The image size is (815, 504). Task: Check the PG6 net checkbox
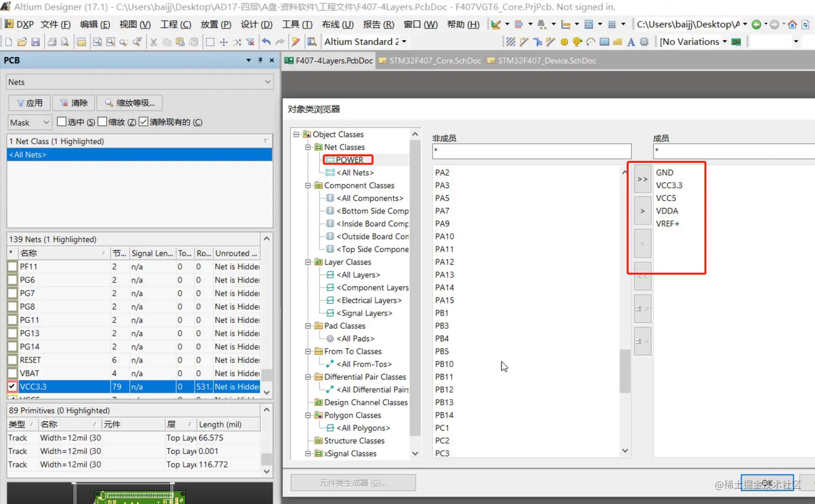click(12, 280)
